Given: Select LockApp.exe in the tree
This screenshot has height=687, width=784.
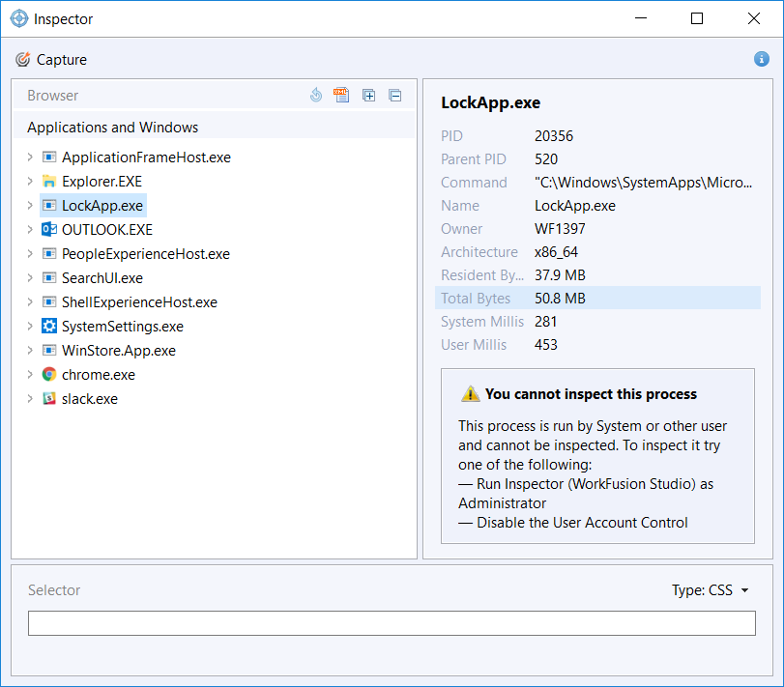Looking at the screenshot, I should [x=102, y=206].
